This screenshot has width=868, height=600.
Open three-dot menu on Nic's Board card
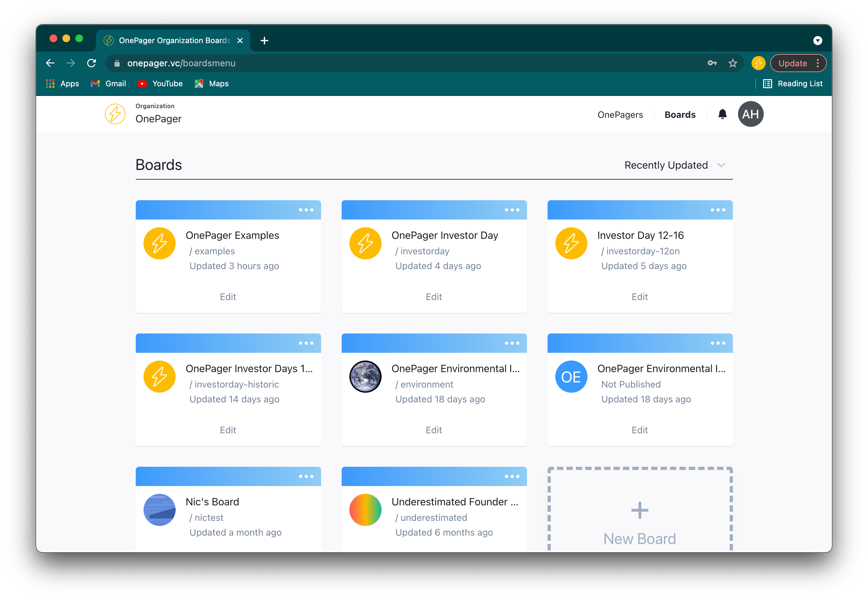point(306,476)
